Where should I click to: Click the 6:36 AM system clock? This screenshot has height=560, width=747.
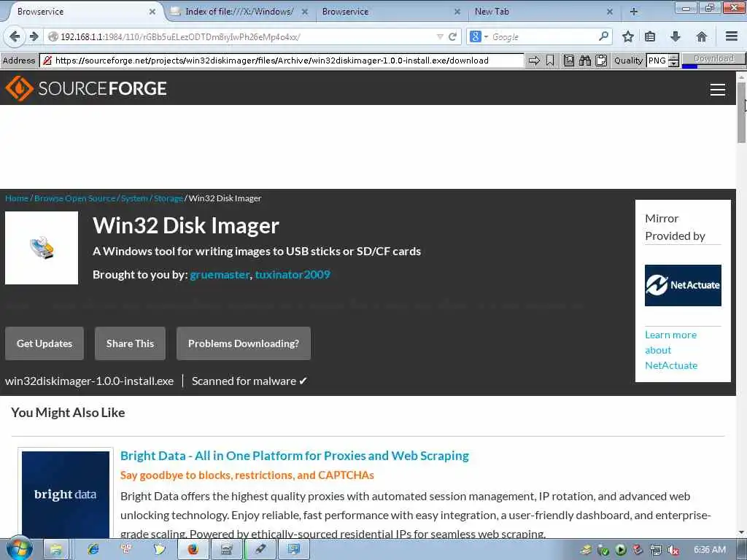(x=710, y=550)
